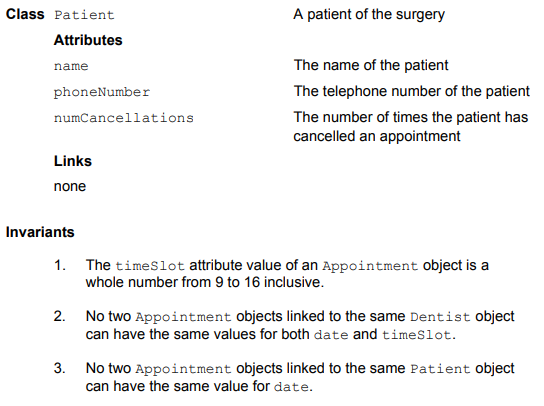Select the 'Attributes' heading
The width and height of the screenshot is (544, 406).
[88, 40]
